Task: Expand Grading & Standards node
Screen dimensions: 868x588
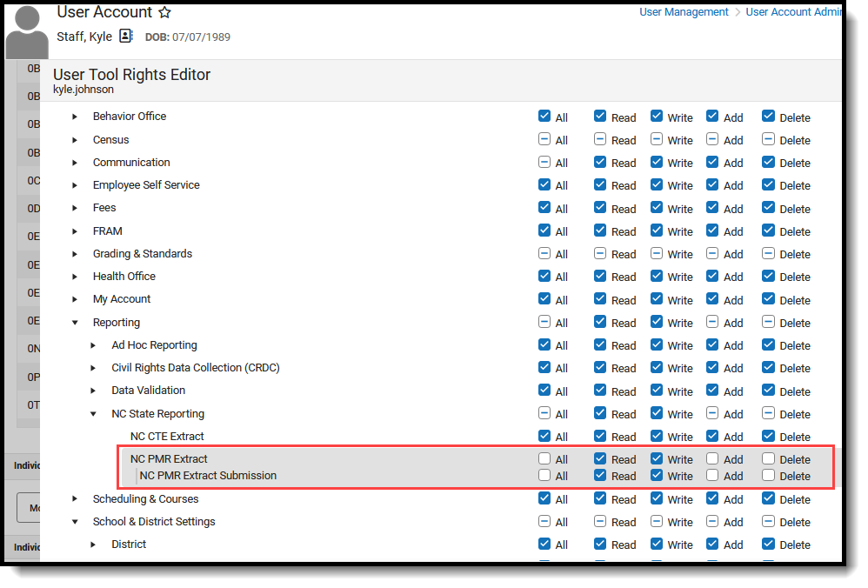Action: click(75, 254)
